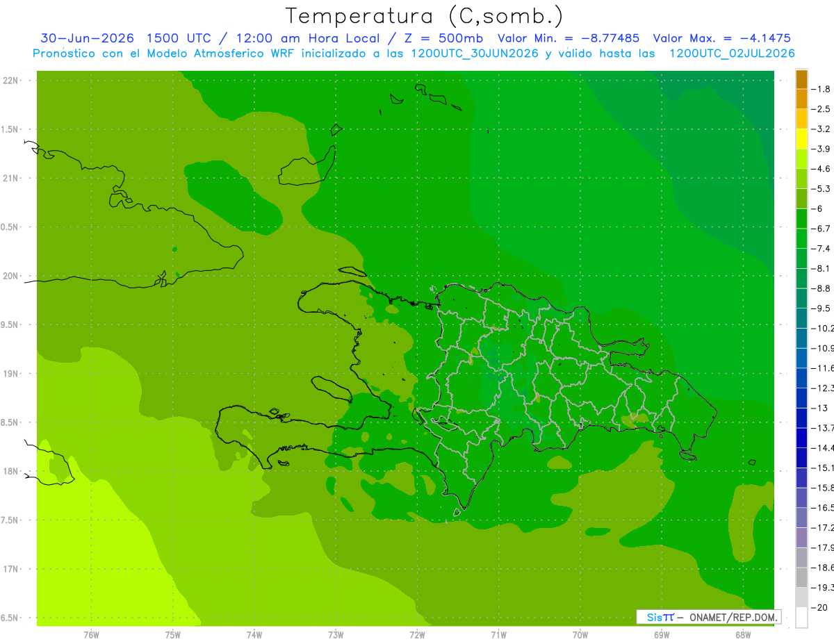This screenshot has width=834, height=644.
Task: Click the "-5.3" colorbar label
Action: coord(822,189)
